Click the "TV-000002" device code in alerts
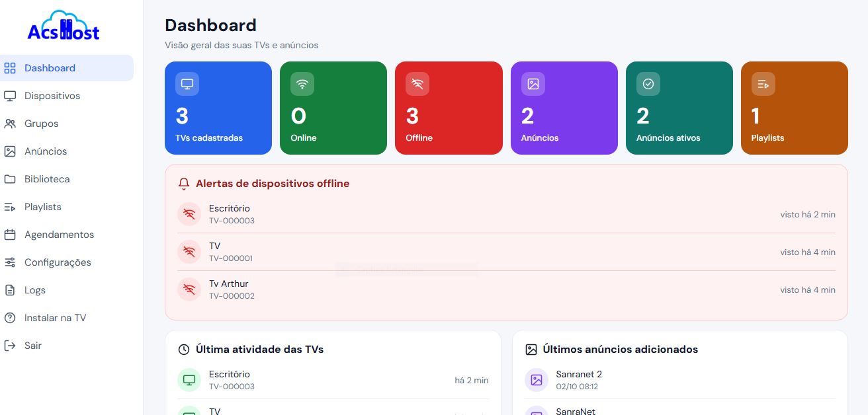868x415 pixels. [232, 296]
